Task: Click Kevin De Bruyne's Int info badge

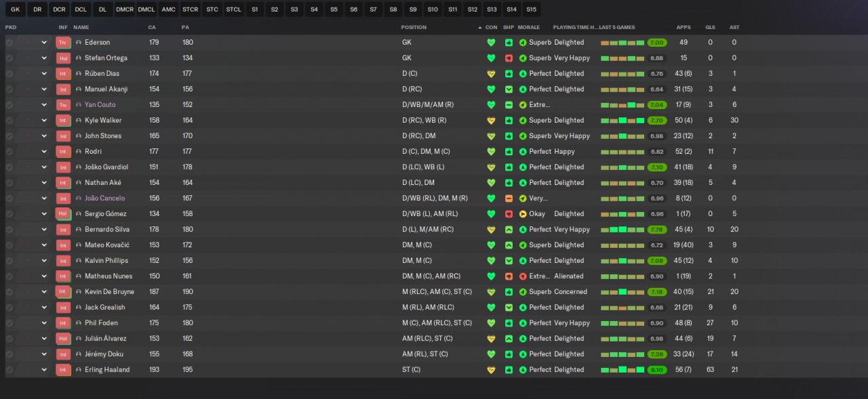Action: [63, 291]
